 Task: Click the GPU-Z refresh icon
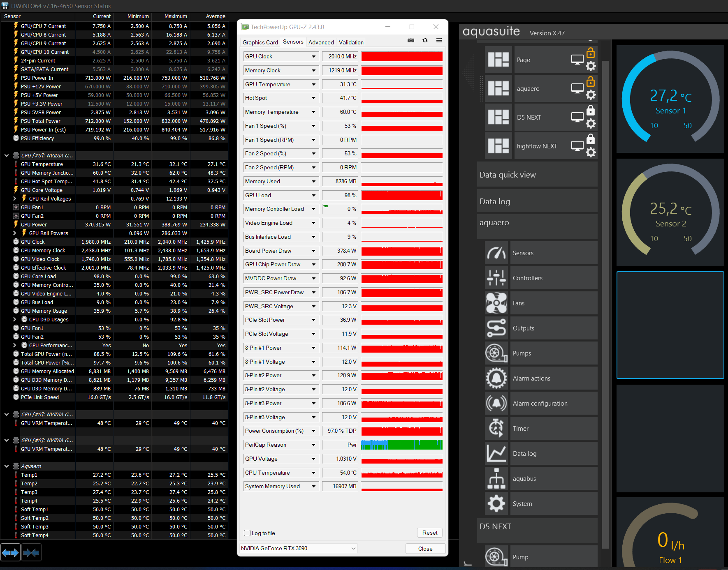(x=425, y=40)
